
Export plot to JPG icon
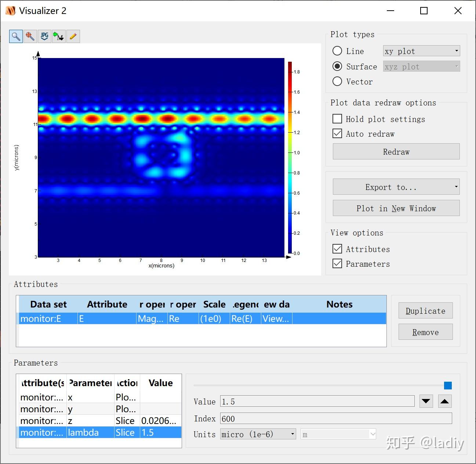(x=44, y=36)
